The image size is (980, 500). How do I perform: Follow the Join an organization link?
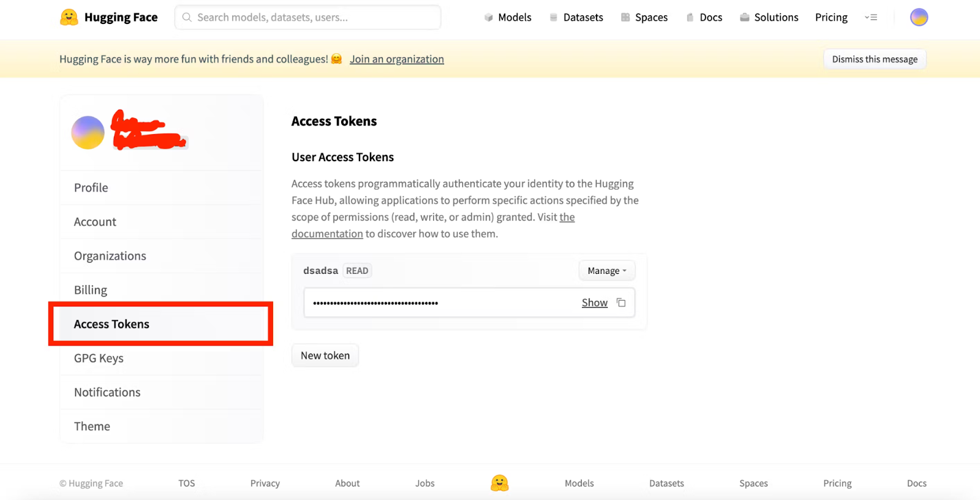396,59
